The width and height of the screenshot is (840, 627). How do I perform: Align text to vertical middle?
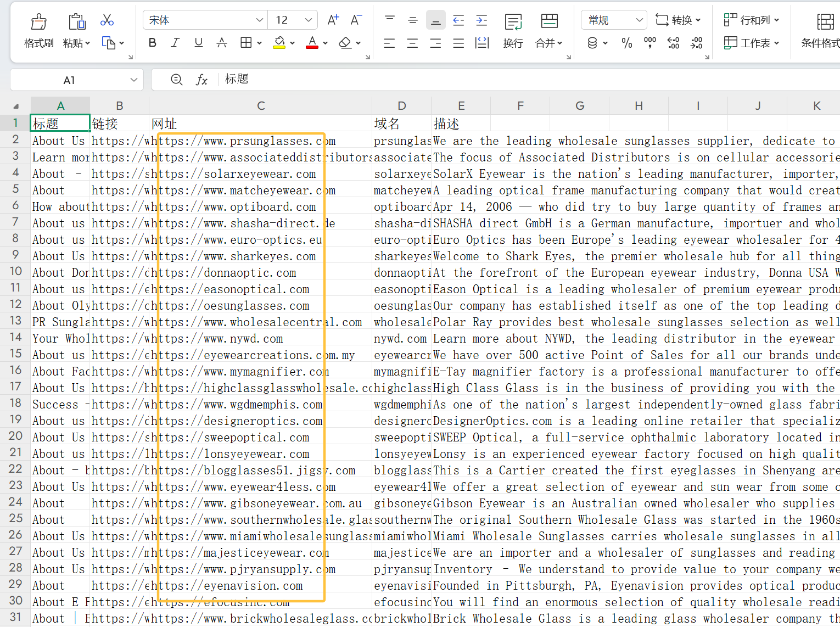(x=413, y=20)
